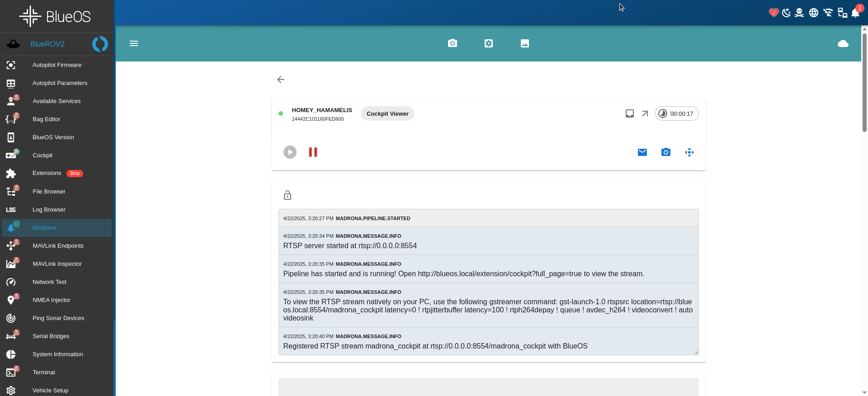Open Extensions Beta page

pyautogui.click(x=57, y=174)
